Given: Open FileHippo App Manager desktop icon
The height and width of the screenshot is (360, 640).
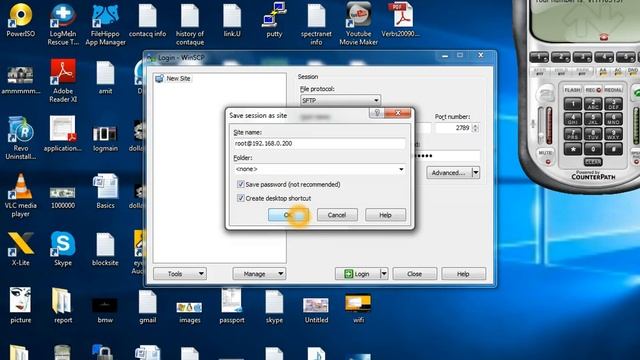Looking at the screenshot, I should tap(105, 24).
